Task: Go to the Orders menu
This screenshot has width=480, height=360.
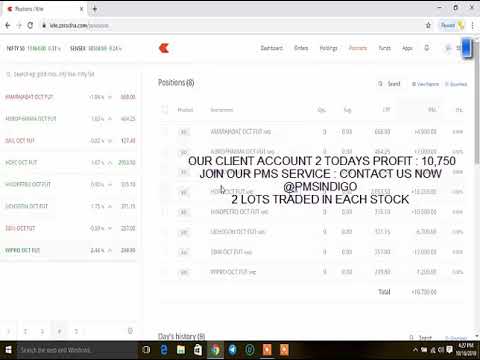Action: click(301, 48)
